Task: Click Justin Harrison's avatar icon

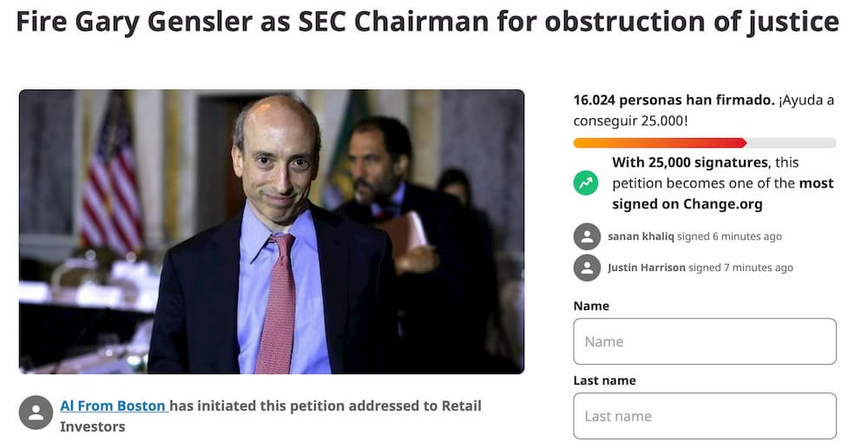Action: click(x=587, y=267)
